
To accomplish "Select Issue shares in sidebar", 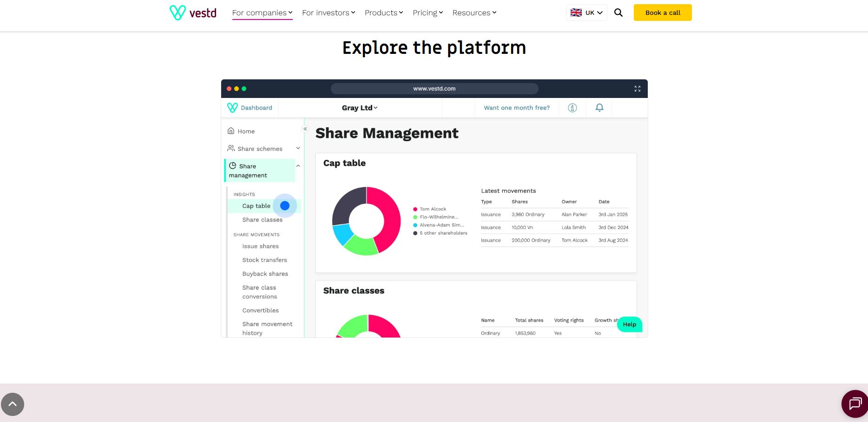I will click(x=260, y=246).
